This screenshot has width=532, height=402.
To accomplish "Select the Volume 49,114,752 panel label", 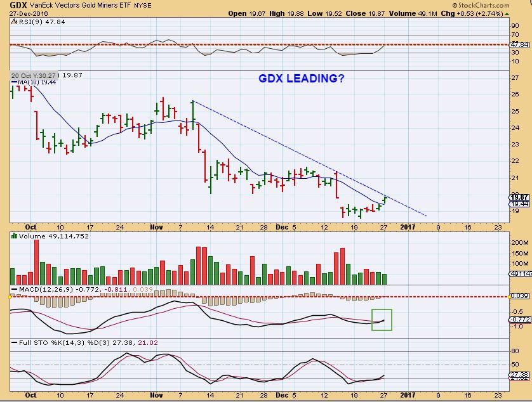I will [x=53, y=237].
